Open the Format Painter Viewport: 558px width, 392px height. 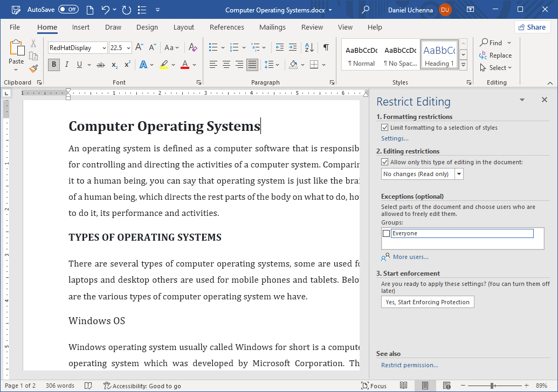point(33,68)
